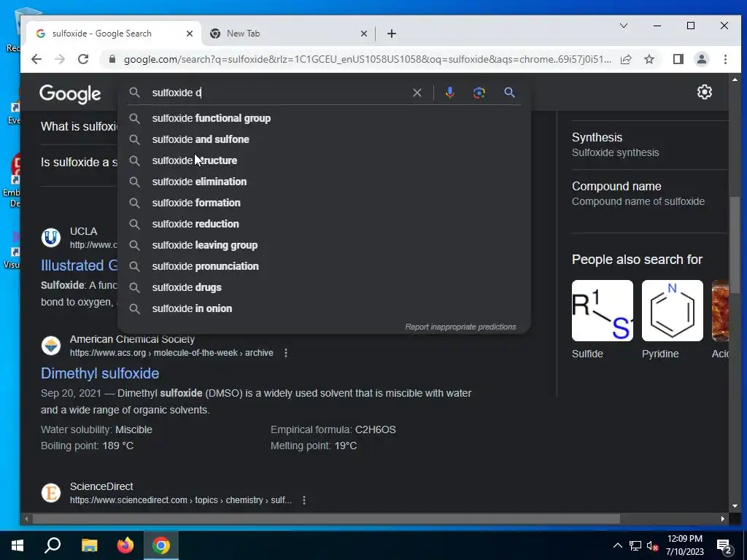Open the new tab plus button
This screenshot has height=560, width=747.
tap(392, 34)
